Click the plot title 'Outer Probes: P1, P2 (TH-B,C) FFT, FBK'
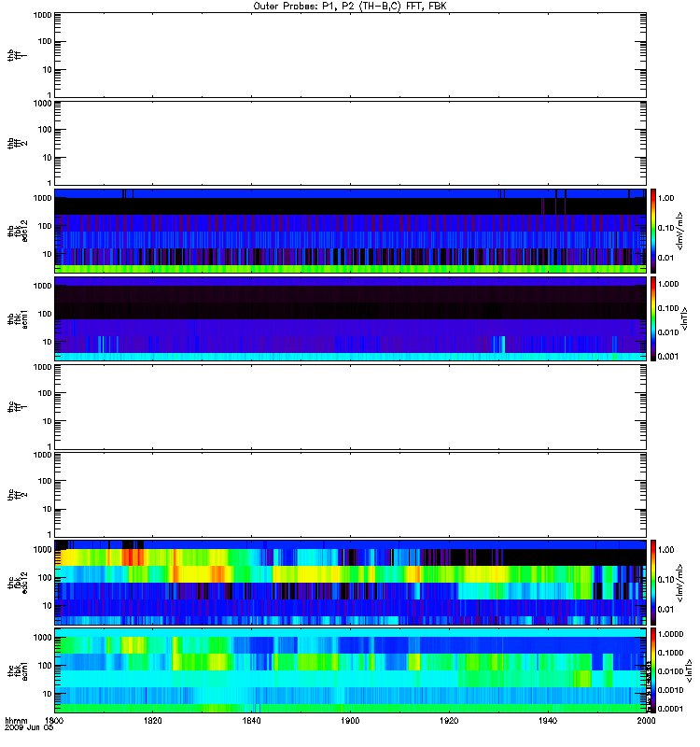700x747 pixels. point(350,7)
